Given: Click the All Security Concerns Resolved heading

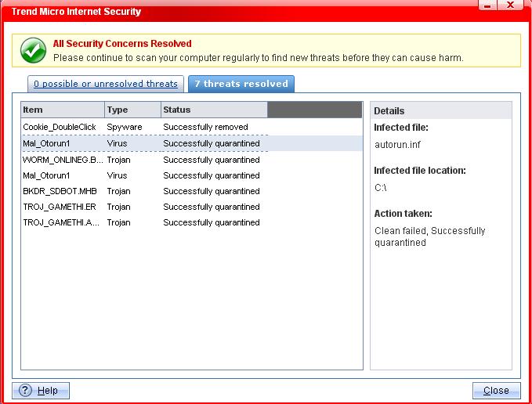Looking at the screenshot, I should pyautogui.click(x=122, y=43).
